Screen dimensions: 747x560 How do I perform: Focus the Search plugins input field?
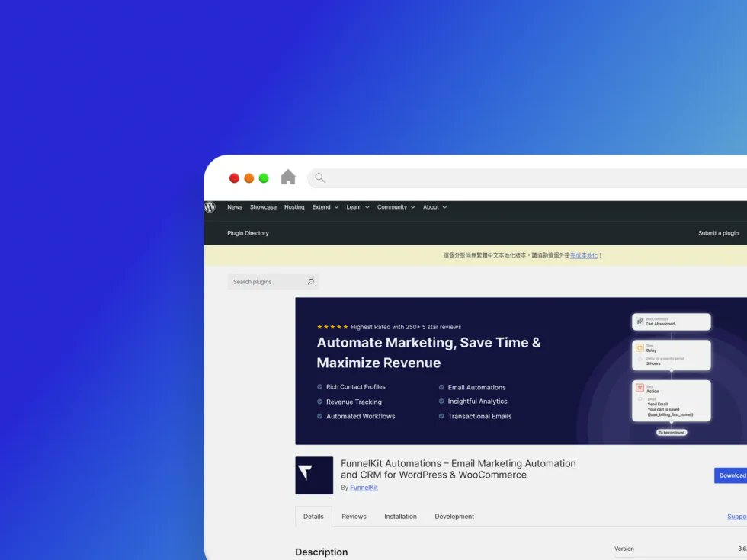pos(273,281)
